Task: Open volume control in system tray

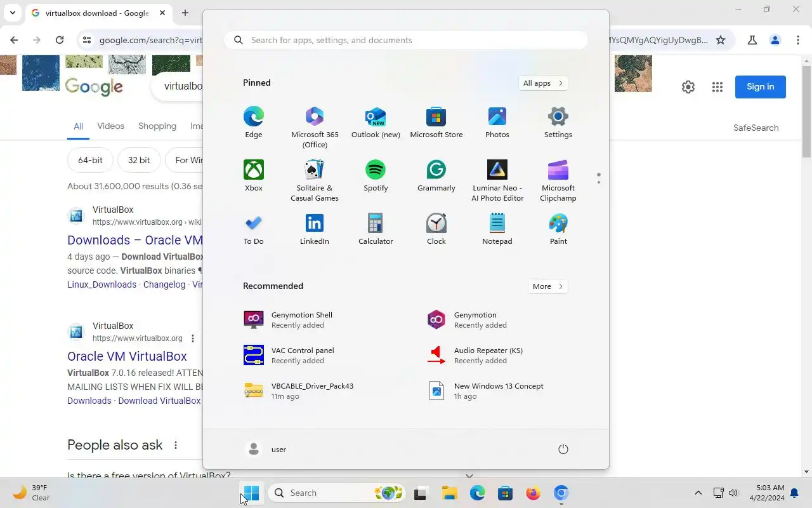Action: (733, 493)
